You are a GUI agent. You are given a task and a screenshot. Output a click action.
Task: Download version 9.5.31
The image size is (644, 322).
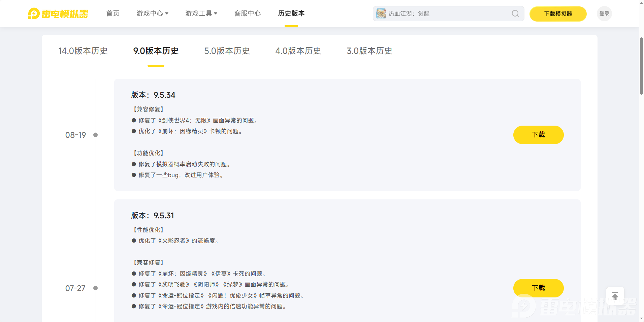click(538, 288)
